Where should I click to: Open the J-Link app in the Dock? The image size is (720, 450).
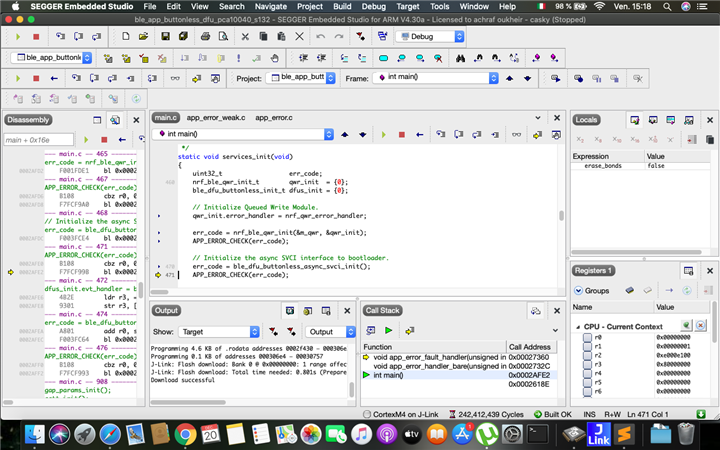[599, 434]
